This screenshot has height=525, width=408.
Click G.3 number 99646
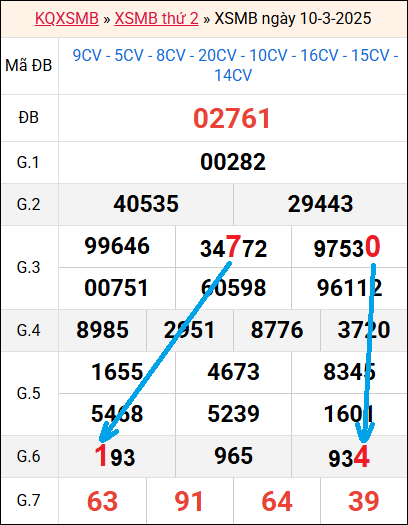(x=117, y=246)
